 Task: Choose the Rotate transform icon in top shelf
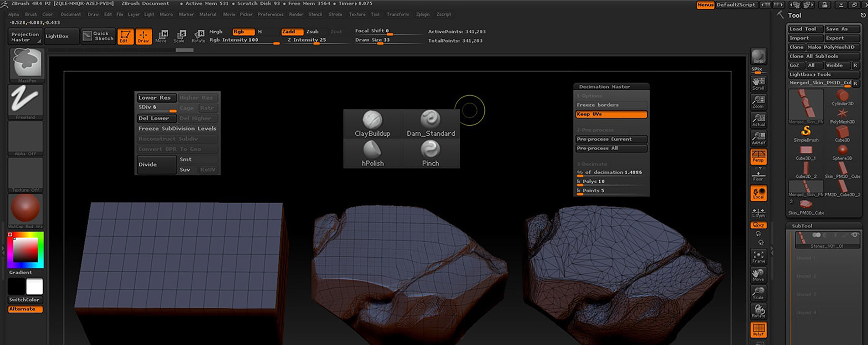click(198, 36)
